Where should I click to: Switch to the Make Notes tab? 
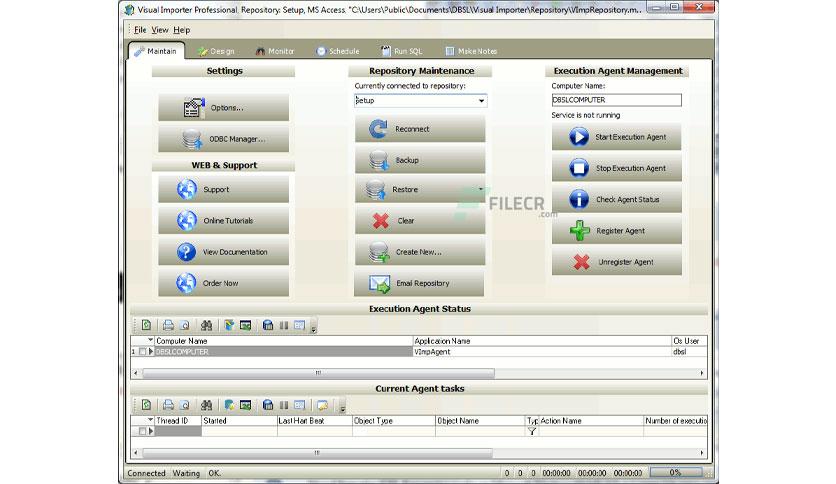(471, 51)
